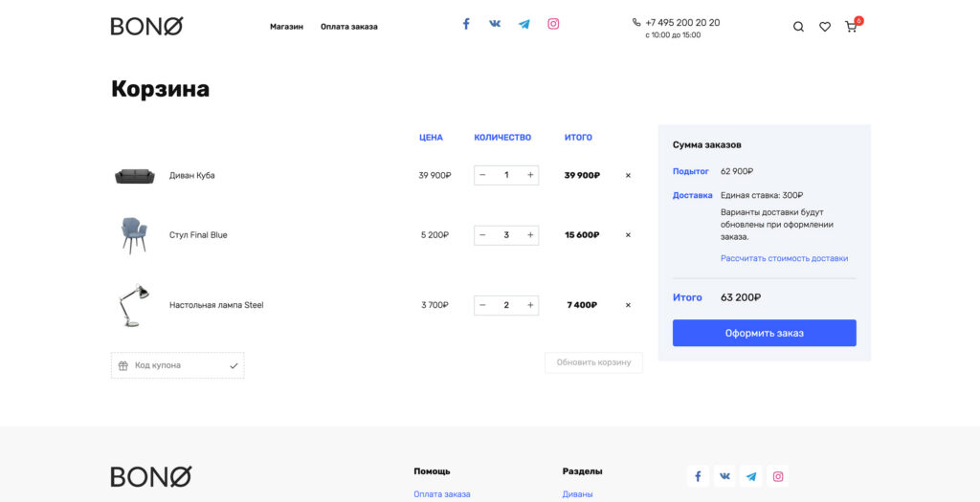
Task: Decrease the quantity of Стул Final Blue
Action: tap(482, 235)
